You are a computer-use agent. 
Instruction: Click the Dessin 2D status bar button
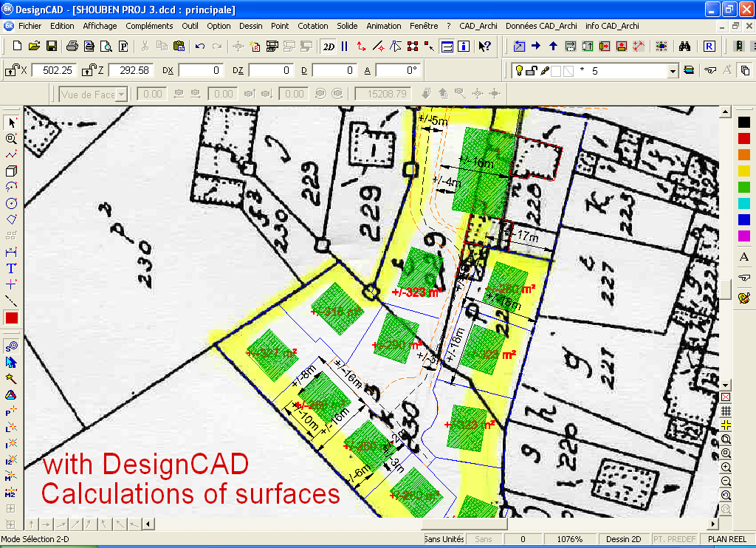tap(624, 538)
